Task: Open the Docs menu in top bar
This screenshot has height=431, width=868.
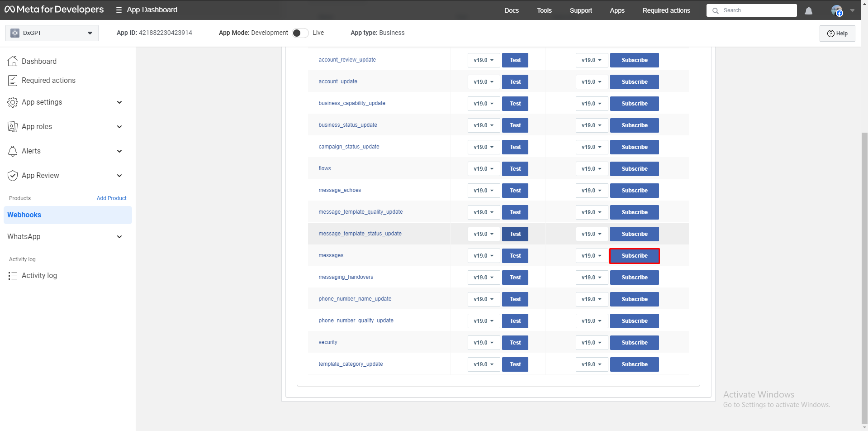Action: click(511, 10)
